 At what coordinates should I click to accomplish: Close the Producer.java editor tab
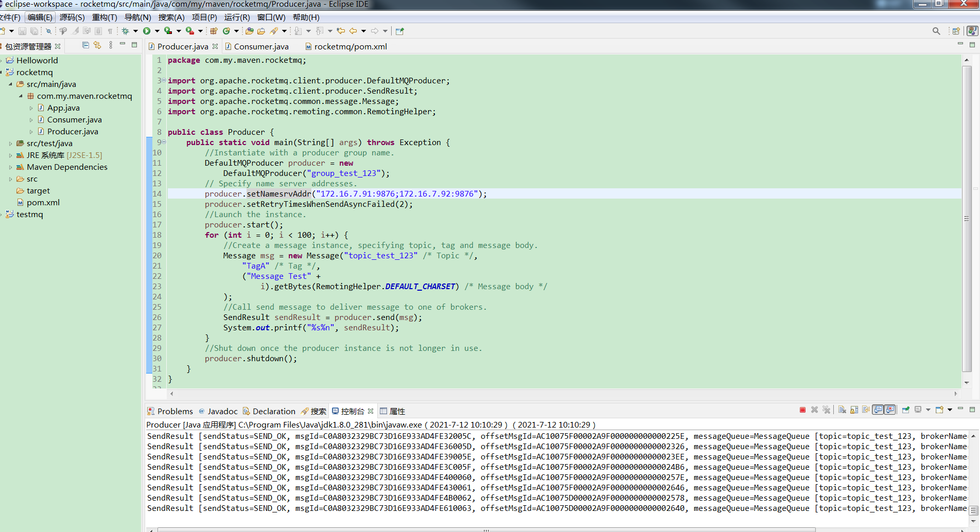pyautogui.click(x=215, y=46)
